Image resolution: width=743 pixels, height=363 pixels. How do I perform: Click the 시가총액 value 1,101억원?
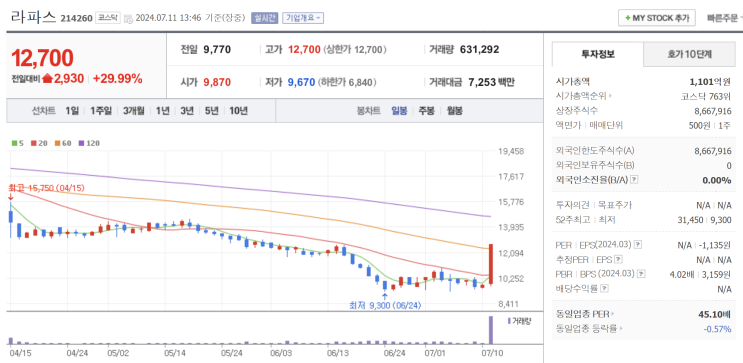(x=711, y=82)
